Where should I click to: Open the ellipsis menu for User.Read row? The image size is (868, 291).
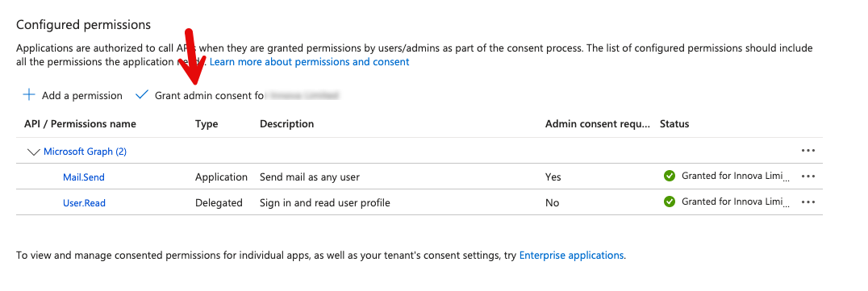[808, 202]
